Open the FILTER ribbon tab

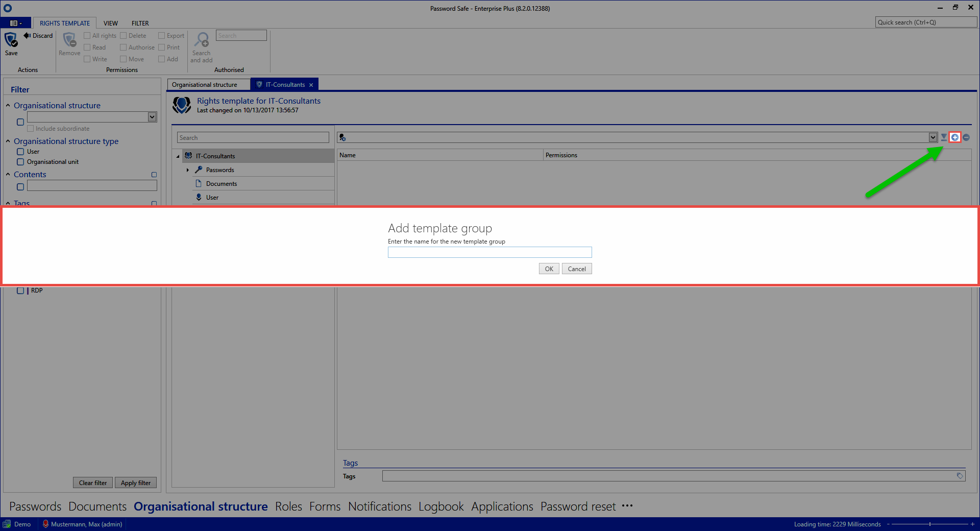click(140, 23)
